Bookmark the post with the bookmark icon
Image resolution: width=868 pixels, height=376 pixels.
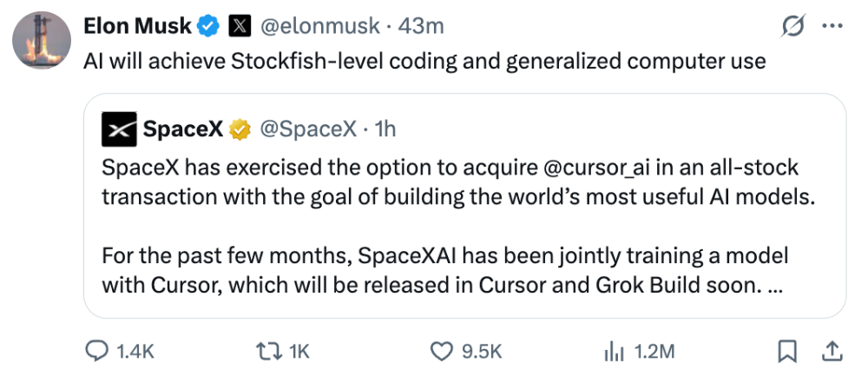pos(786,351)
